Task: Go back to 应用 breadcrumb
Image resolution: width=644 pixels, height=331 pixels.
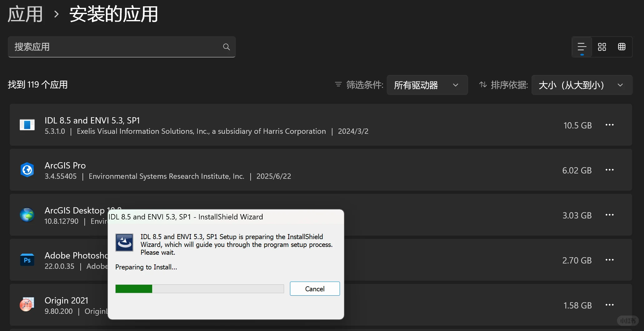Action: [x=25, y=14]
